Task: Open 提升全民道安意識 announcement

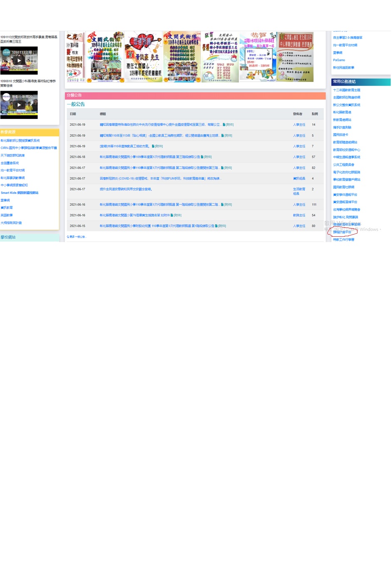Action: 126,189
